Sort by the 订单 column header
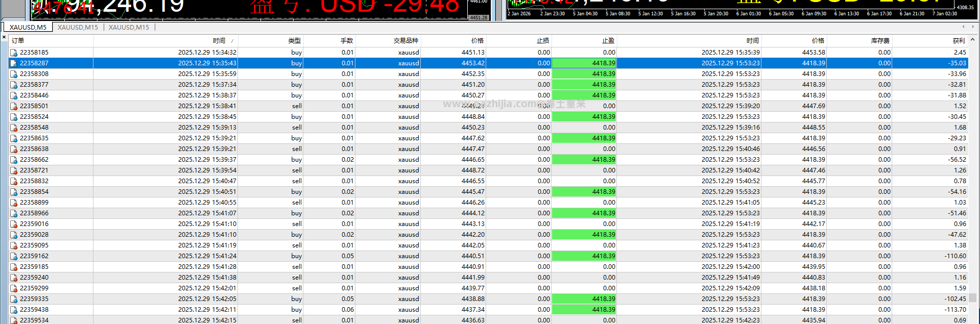 tap(51, 40)
